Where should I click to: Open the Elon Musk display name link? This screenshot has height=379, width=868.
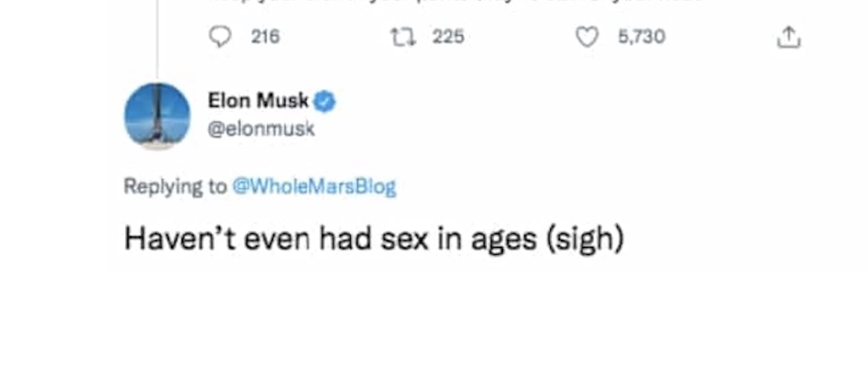point(258,101)
